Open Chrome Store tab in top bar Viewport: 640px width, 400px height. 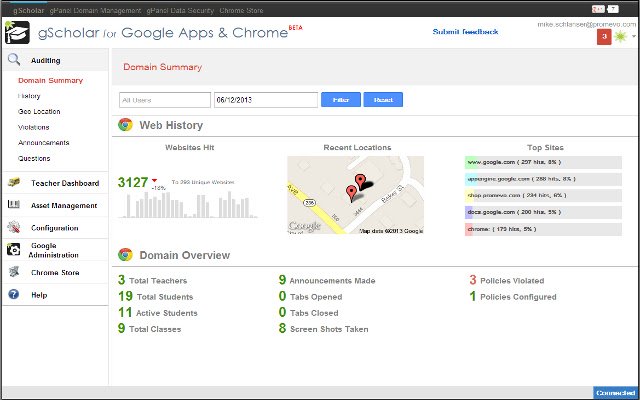(241, 11)
